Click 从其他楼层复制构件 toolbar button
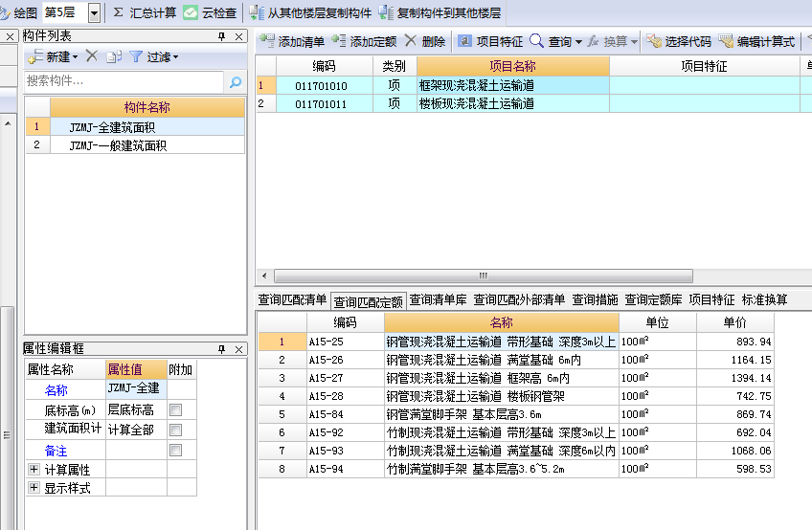The width and height of the screenshot is (812, 530). [310, 12]
